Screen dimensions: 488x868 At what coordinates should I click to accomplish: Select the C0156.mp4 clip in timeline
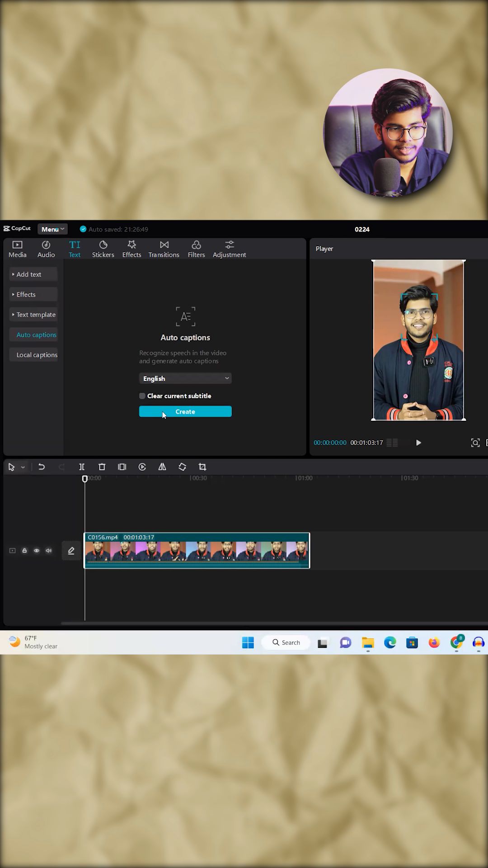click(x=197, y=551)
